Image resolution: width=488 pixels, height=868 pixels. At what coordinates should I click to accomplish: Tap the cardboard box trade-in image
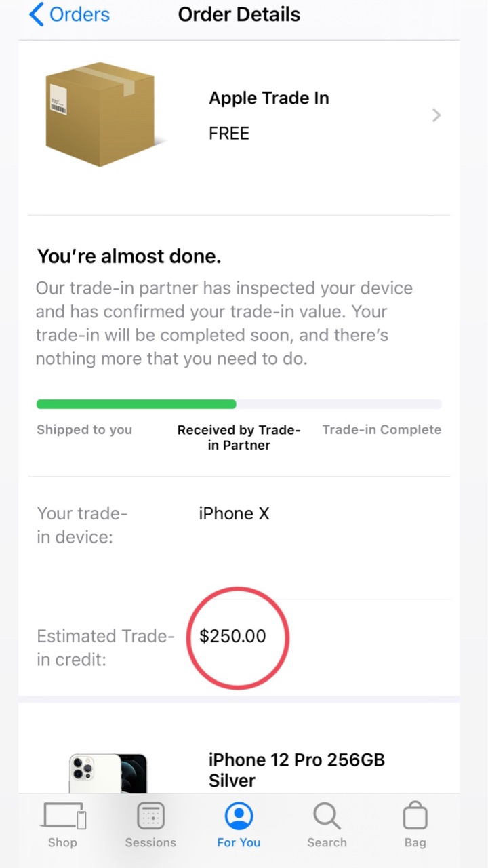pos(102,114)
